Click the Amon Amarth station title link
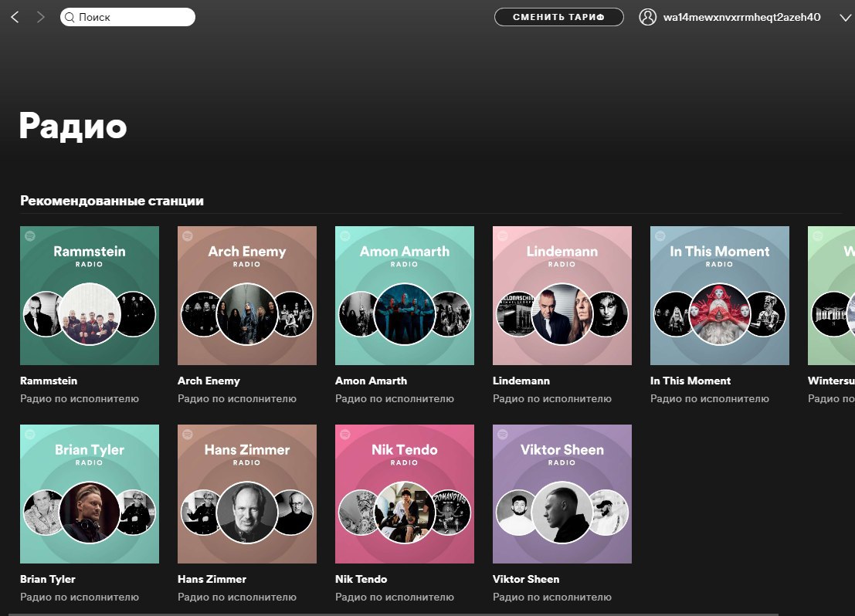Screen dimensions: 855x616 coord(371,381)
